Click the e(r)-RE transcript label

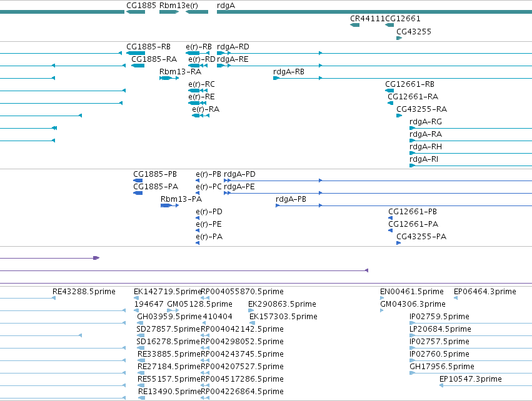coord(201,97)
